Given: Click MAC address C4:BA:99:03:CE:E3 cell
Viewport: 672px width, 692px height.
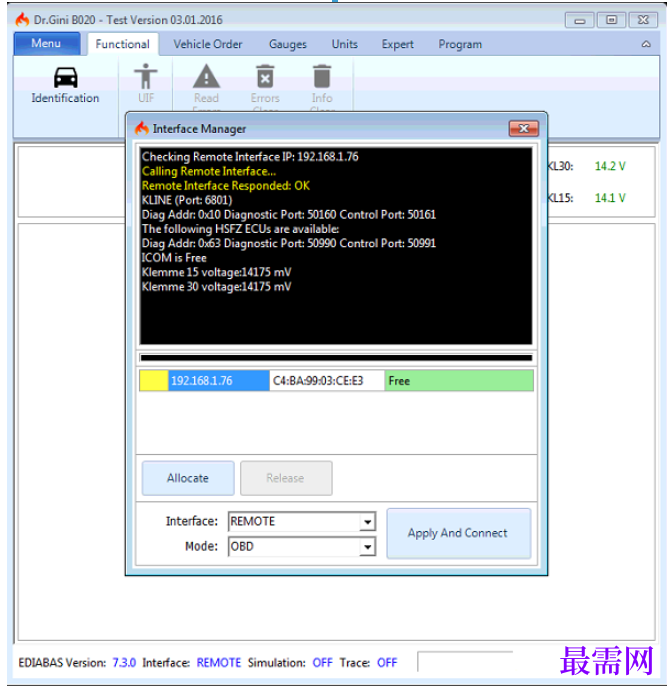Looking at the screenshot, I should (x=327, y=381).
